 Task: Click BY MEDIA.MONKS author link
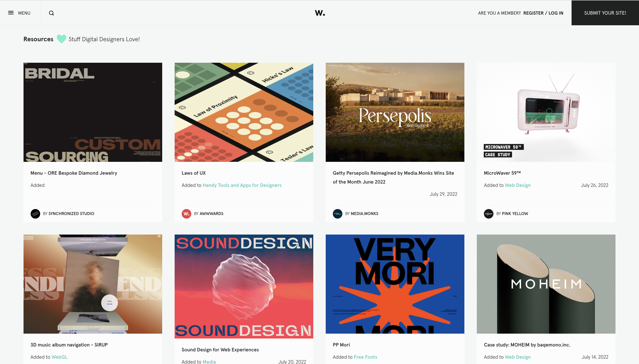pos(361,213)
